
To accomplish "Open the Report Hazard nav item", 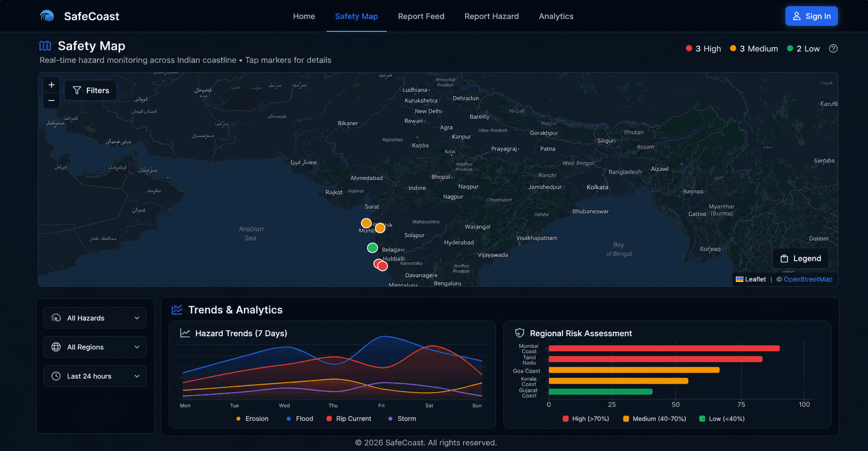I will point(492,16).
